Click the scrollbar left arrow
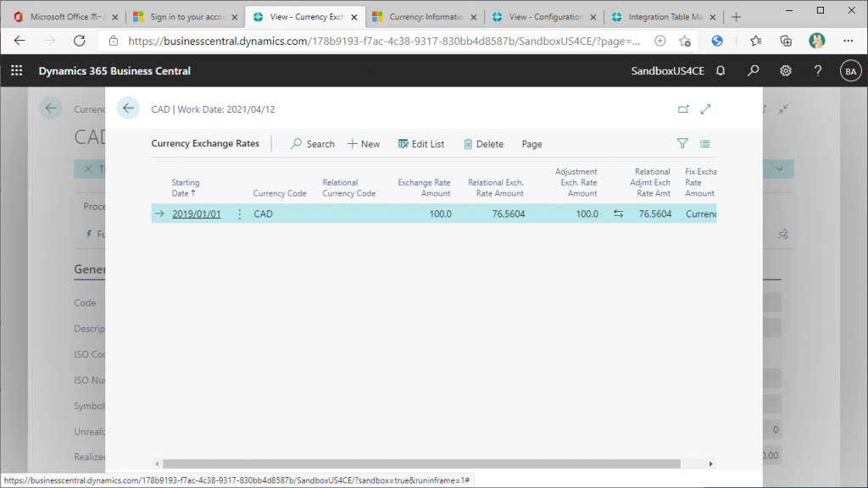 [x=157, y=463]
